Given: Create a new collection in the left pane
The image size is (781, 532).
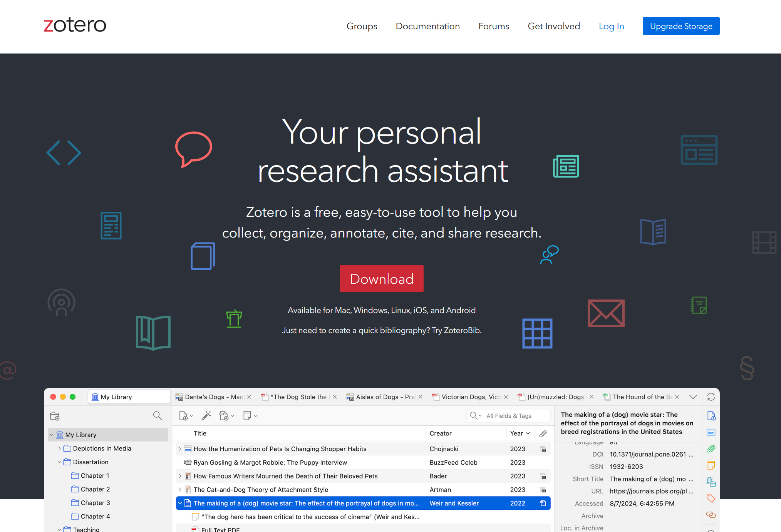Looking at the screenshot, I should click(55, 416).
